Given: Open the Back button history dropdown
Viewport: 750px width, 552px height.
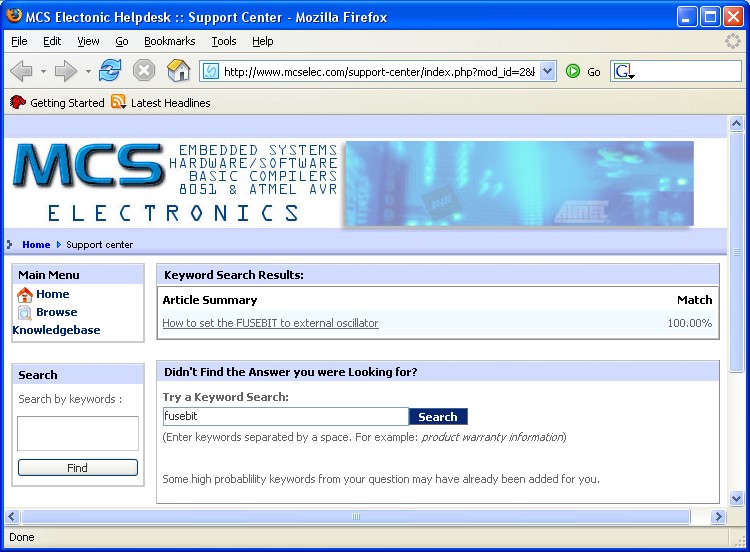Looking at the screenshot, I should 43,72.
